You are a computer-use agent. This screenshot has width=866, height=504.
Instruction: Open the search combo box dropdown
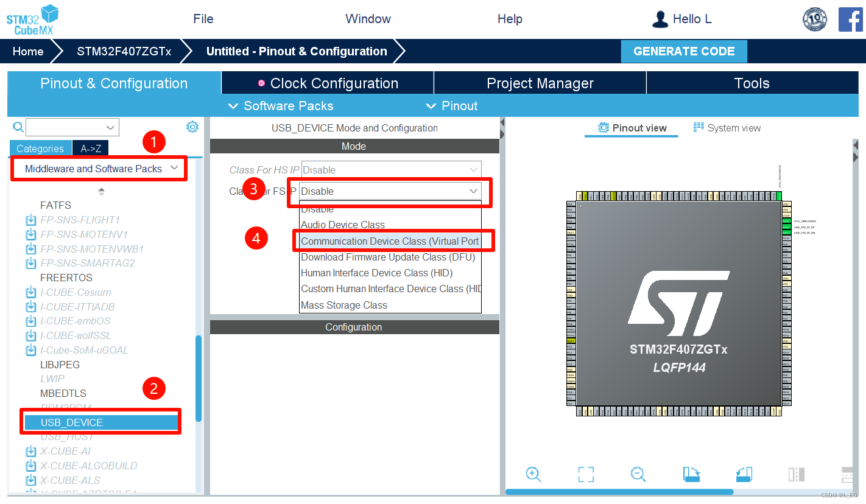point(110,127)
